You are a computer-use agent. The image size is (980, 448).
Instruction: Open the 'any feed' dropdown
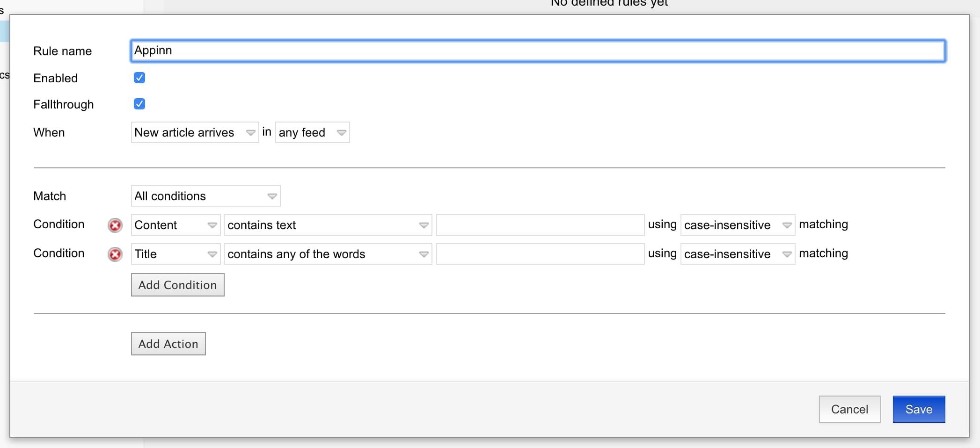pos(313,132)
